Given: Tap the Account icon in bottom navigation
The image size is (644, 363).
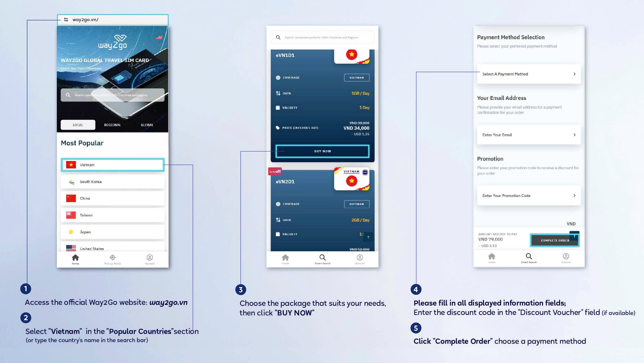Looking at the screenshot, I should point(149,258).
